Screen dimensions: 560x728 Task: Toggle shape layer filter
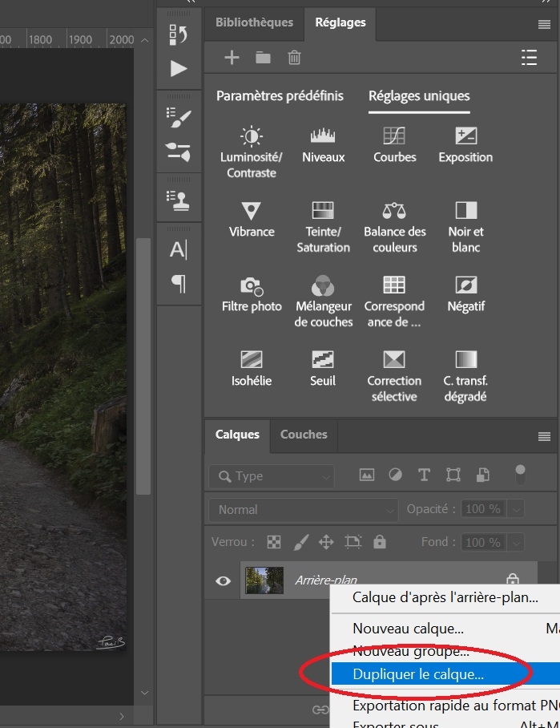453,475
